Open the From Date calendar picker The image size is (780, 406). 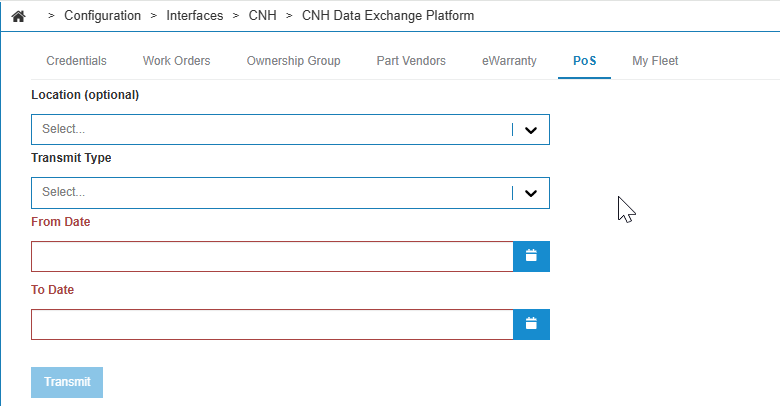point(531,256)
